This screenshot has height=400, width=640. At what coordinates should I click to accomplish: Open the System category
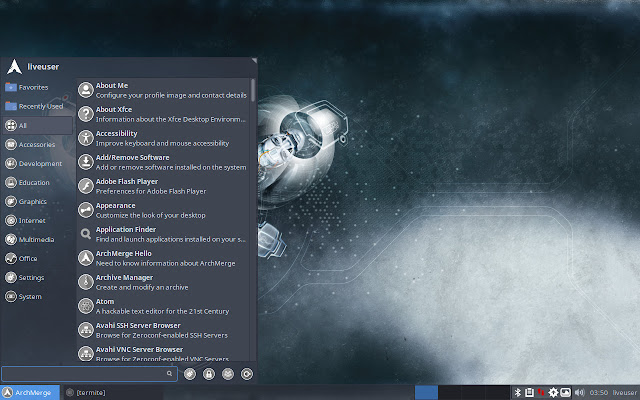38,296
